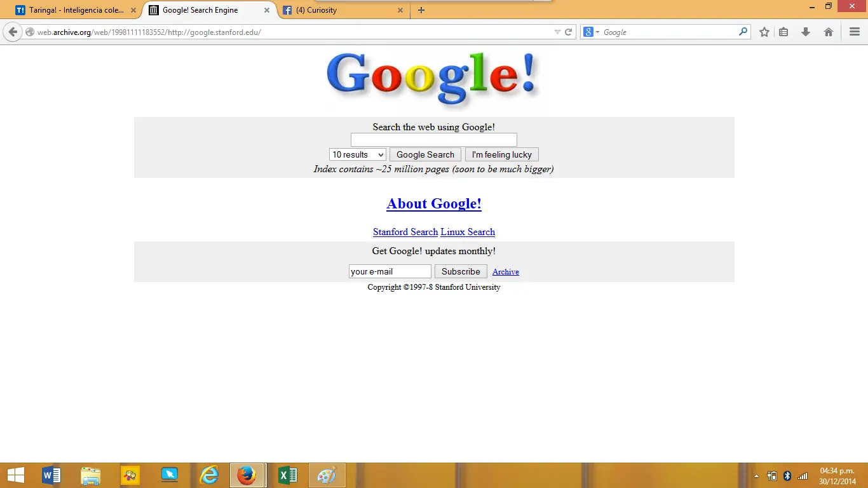Select the Google! Search Engine tab
Screen dimensions: 868x488
tap(209, 10)
